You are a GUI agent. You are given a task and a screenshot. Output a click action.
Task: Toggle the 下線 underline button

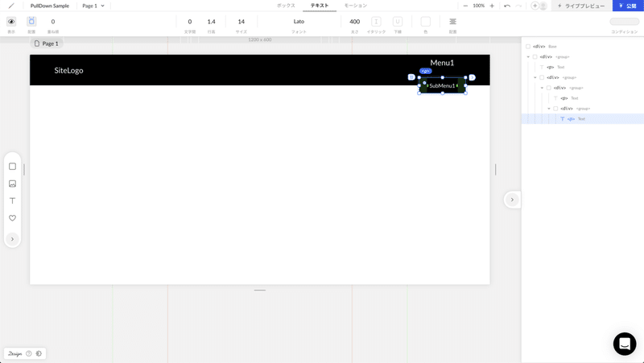(x=398, y=22)
